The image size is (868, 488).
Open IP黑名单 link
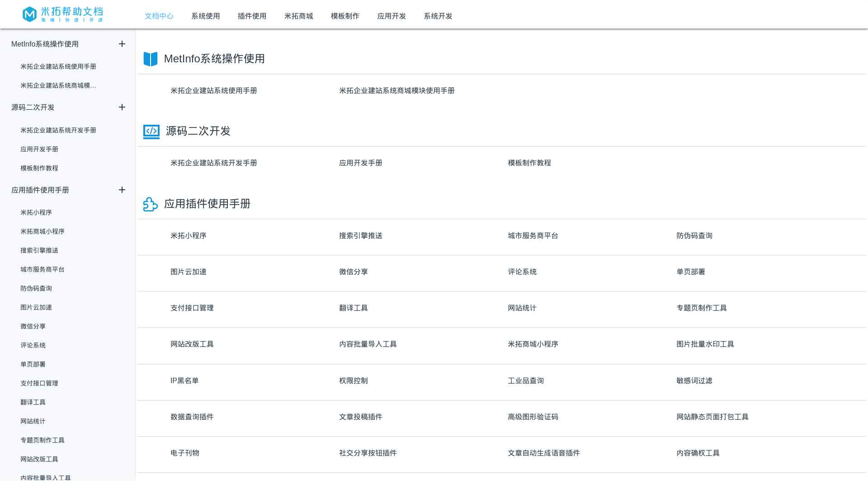coord(184,381)
